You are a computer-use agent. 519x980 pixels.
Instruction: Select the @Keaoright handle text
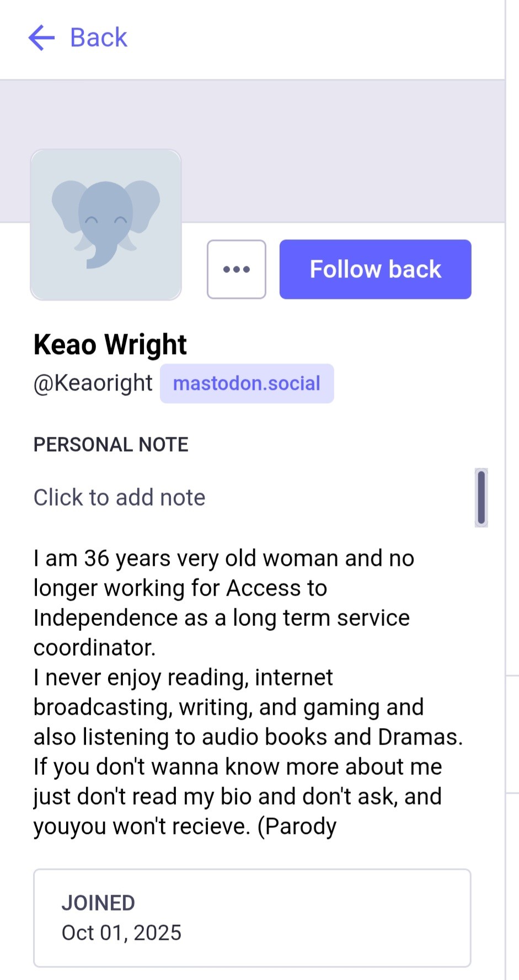tap(93, 383)
